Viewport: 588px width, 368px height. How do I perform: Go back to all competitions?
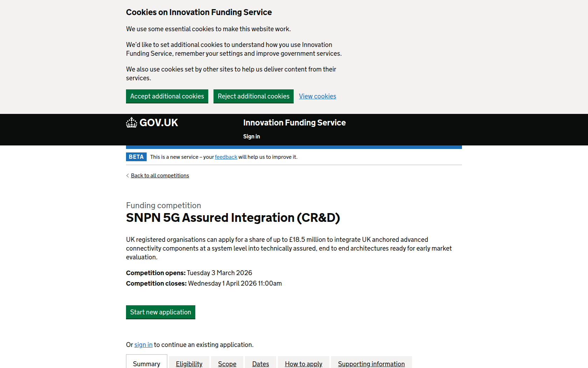click(160, 176)
